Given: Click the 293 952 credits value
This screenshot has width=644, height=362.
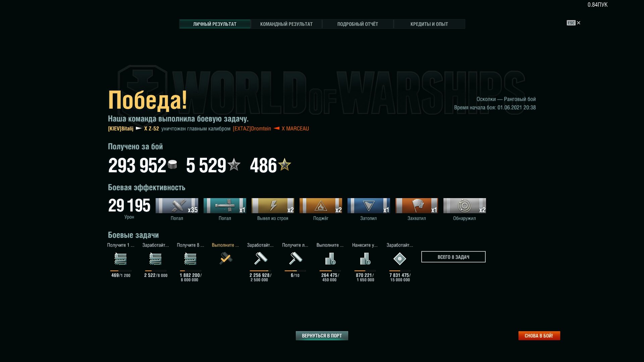Looking at the screenshot, I should tap(137, 165).
